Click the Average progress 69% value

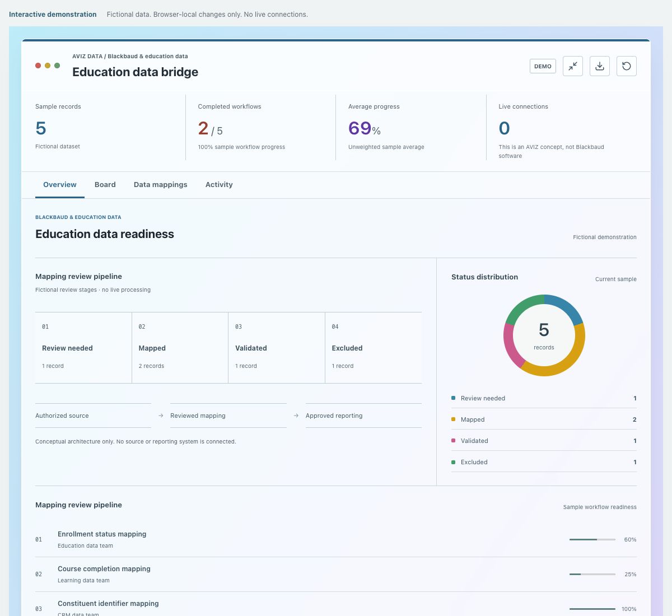(365, 129)
